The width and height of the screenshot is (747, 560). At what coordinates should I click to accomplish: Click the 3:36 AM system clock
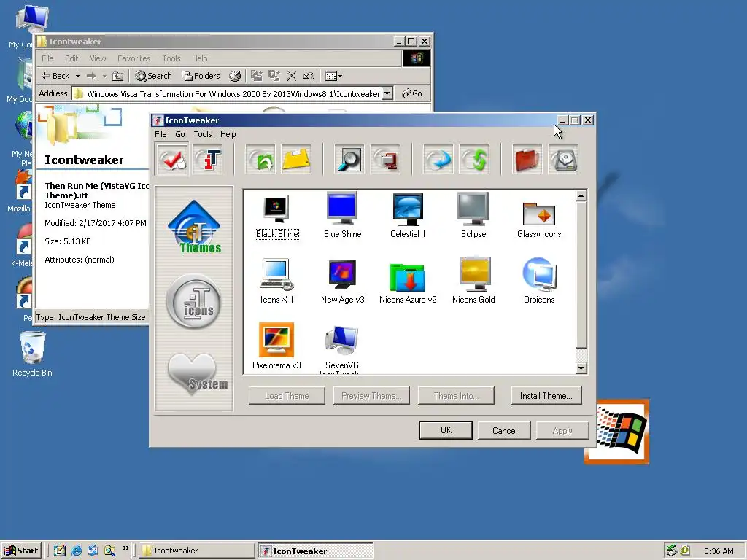click(x=719, y=551)
